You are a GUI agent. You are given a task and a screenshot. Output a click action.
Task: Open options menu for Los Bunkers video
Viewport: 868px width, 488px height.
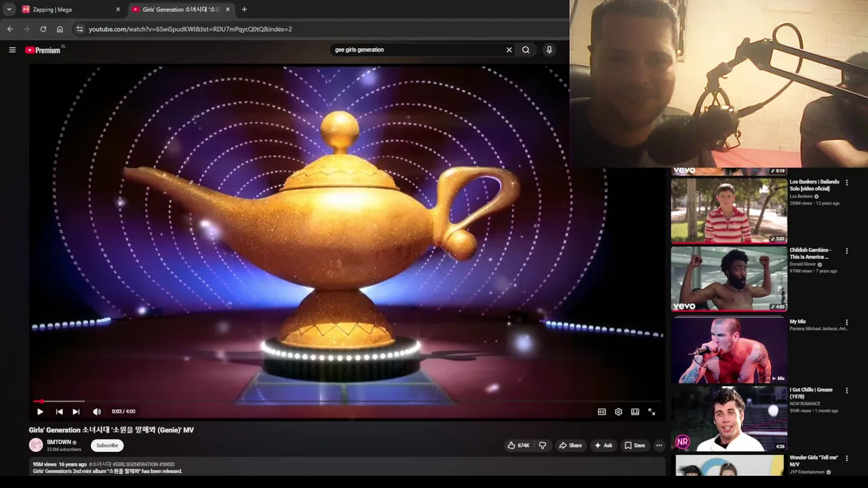point(846,183)
